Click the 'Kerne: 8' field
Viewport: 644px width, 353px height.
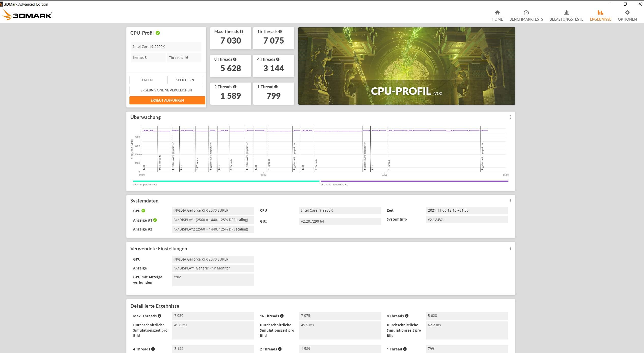click(148, 58)
